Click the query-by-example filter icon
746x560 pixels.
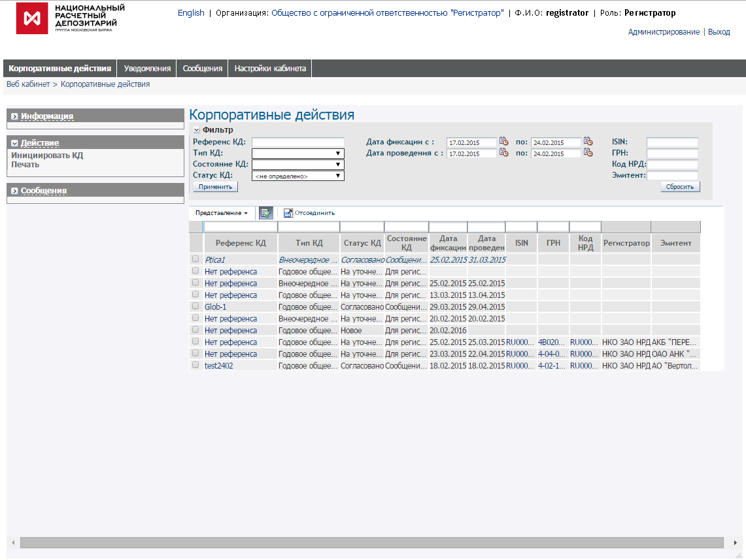click(266, 213)
